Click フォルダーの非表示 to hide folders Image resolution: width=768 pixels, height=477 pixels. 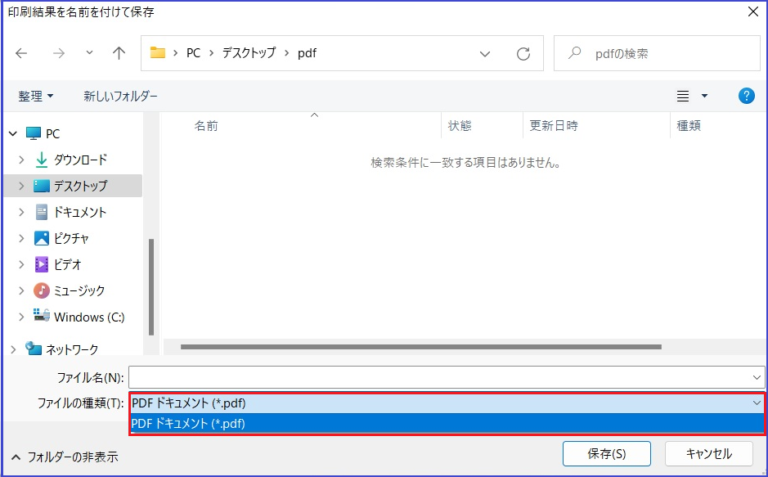pyautogui.click(x=65, y=457)
